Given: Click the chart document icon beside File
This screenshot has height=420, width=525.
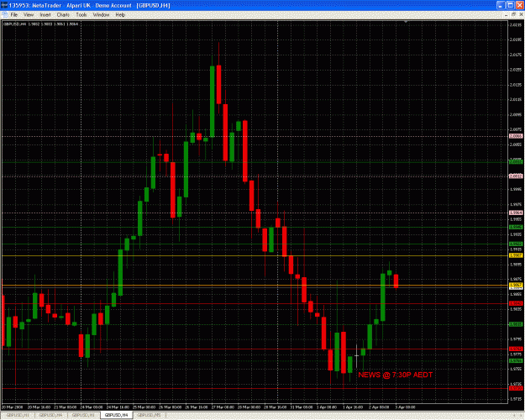Looking at the screenshot, I should click(5, 15).
